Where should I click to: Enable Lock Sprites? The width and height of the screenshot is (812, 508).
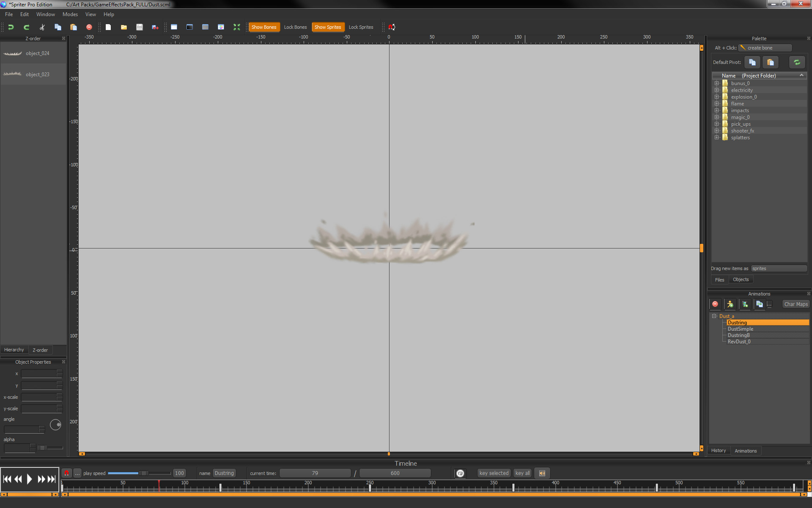click(361, 27)
